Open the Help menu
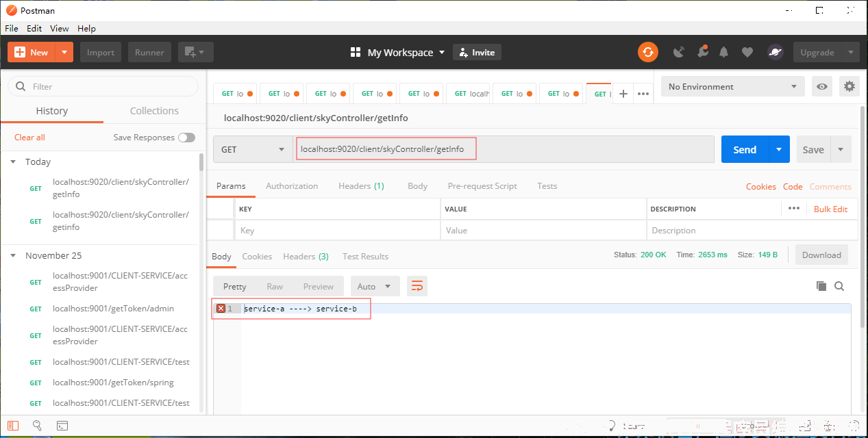The width and height of the screenshot is (868, 438). click(x=86, y=28)
